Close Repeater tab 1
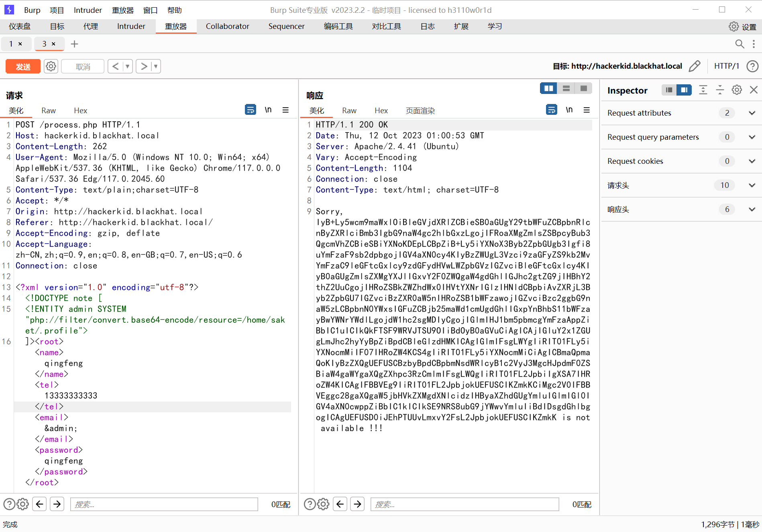Image resolution: width=762 pixels, height=532 pixels. click(x=20, y=44)
